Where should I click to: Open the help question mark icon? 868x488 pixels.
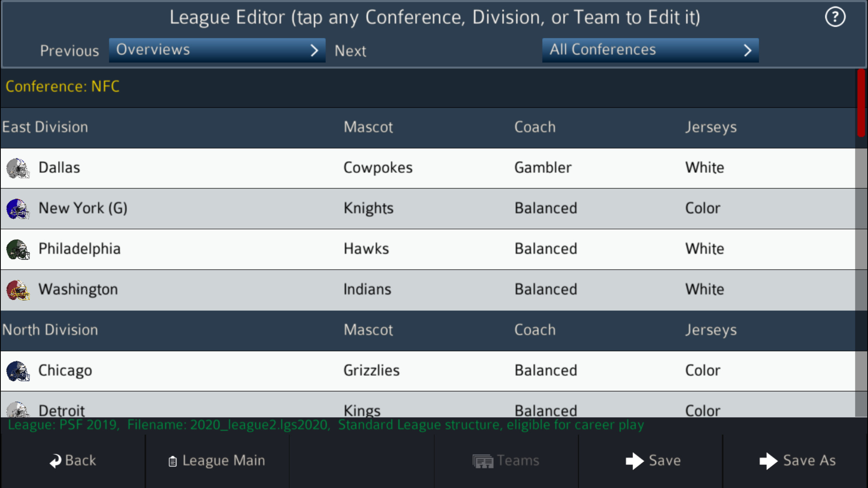835,17
